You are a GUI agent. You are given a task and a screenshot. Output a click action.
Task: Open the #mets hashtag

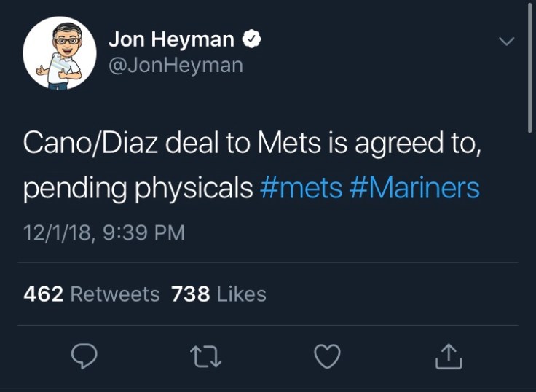[301, 188]
